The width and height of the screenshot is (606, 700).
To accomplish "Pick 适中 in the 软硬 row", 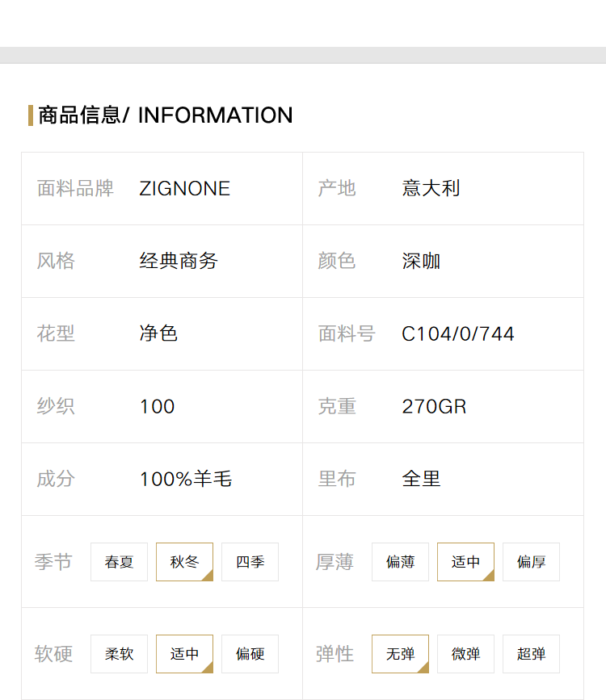I will tap(184, 653).
